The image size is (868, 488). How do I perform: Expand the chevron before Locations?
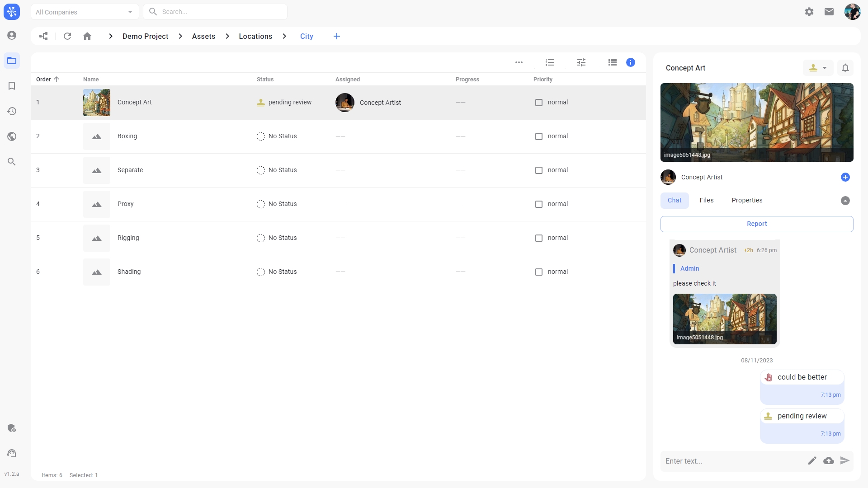coord(227,36)
